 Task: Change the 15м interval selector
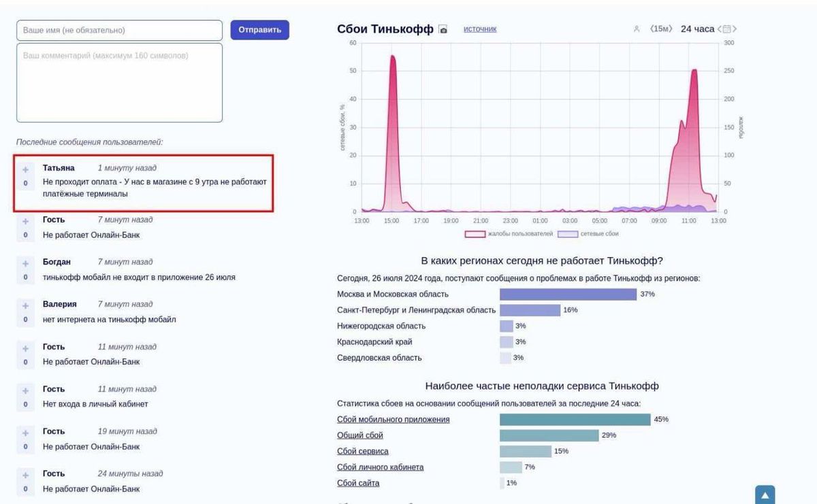pos(660,29)
